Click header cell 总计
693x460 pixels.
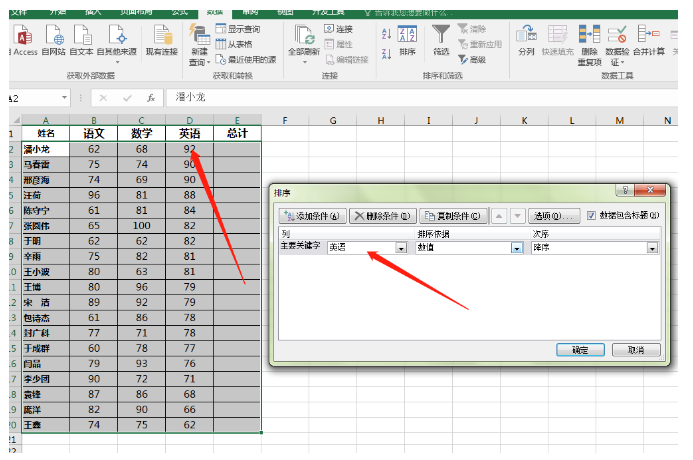[x=237, y=133]
